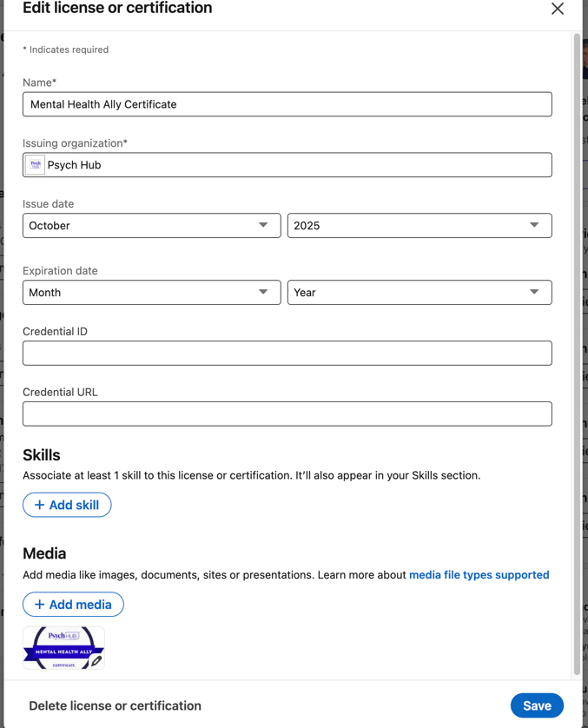
Task: Click the Psych Hub logo icon
Action: click(x=35, y=165)
